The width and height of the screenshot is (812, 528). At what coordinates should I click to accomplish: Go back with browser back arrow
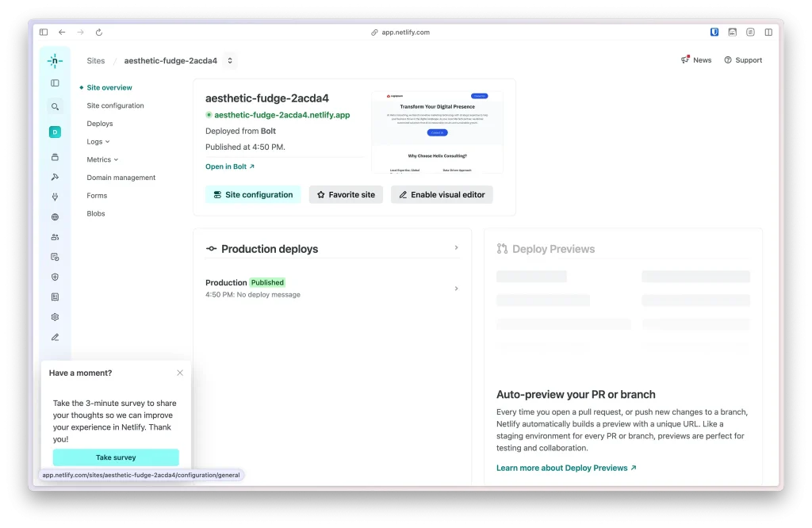[x=62, y=32]
